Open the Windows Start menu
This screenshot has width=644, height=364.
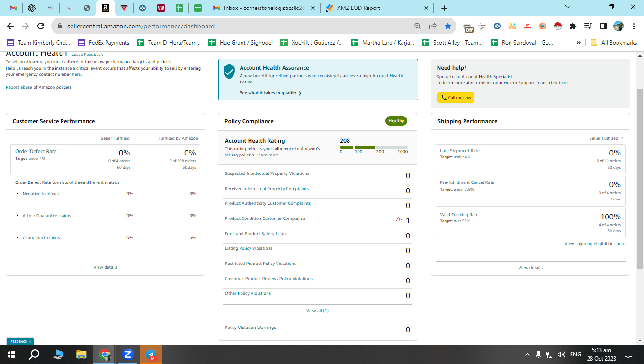click(x=11, y=354)
